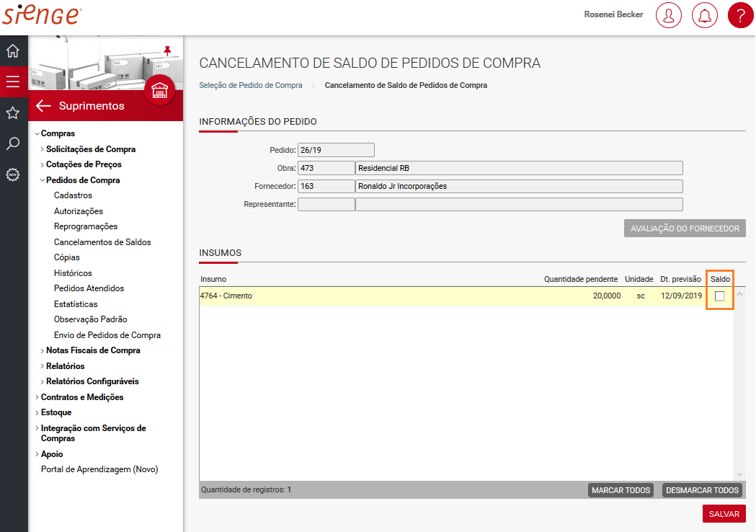Open Cancelamentos de Saldos
The height and width of the screenshot is (532, 756).
102,242
